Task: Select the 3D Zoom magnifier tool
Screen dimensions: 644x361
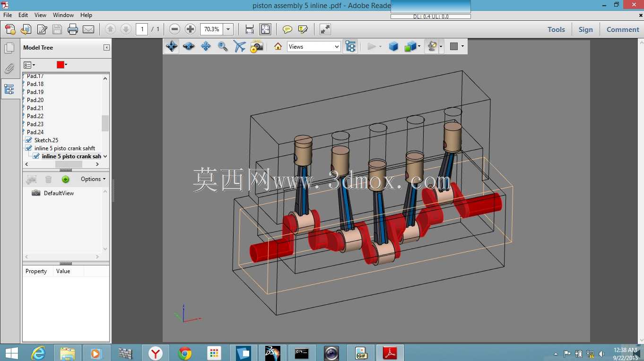Action: pos(223,46)
